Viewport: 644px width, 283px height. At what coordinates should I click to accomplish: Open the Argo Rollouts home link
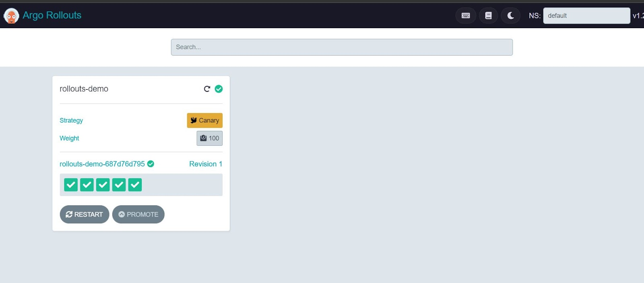pyautogui.click(x=52, y=15)
